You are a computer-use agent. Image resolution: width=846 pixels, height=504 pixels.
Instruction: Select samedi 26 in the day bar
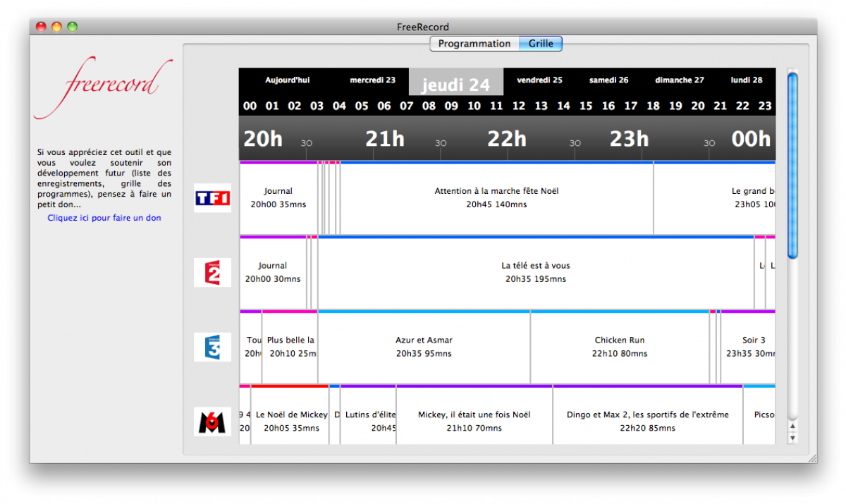(609, 80)
